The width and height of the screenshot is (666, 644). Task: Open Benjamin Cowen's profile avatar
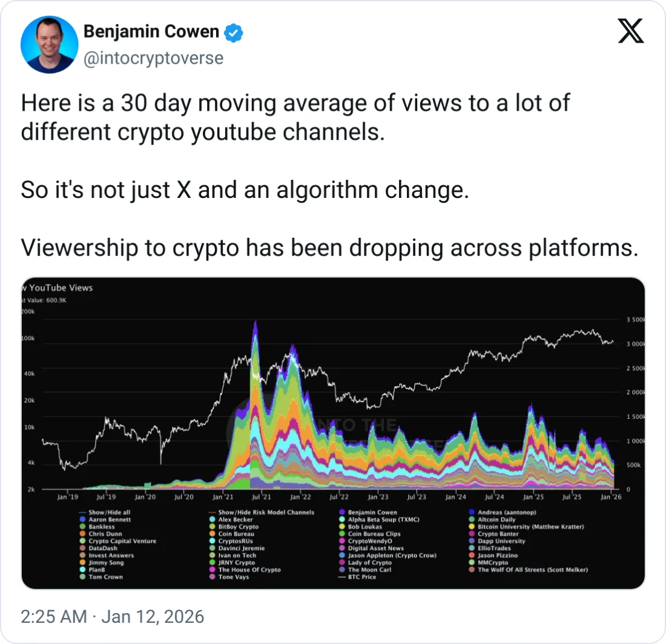(x=49, y=45)
